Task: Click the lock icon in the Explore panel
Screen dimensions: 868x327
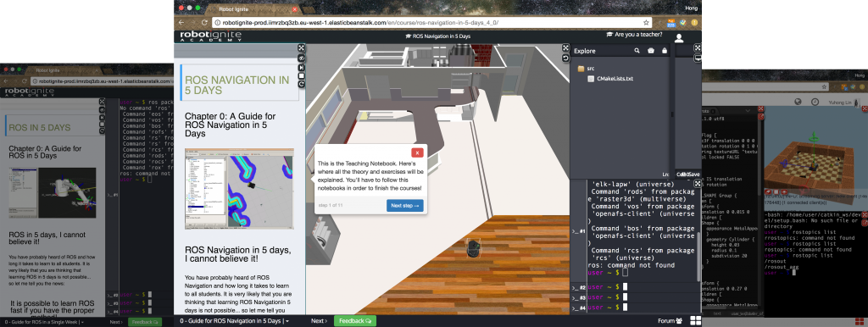Action: (665, 51)
